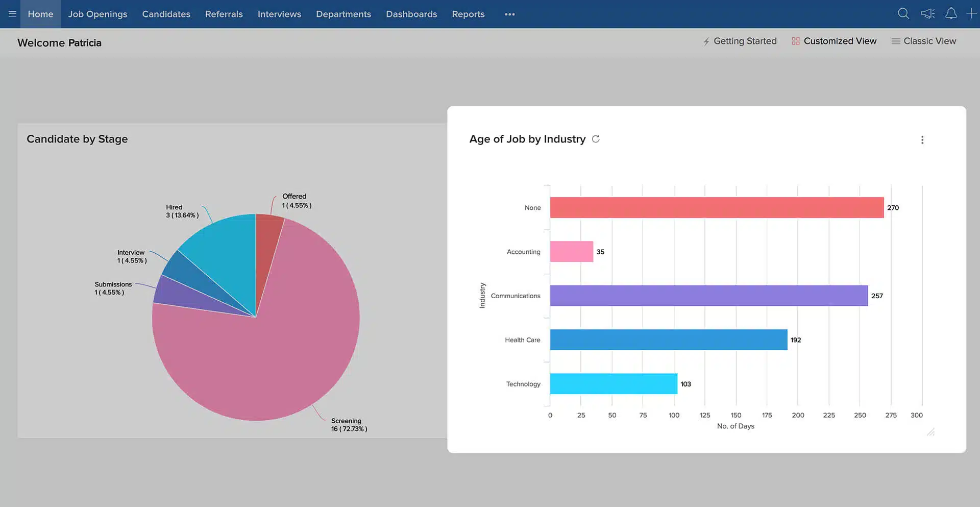Click the Getting Started lightning icon

point(706,41)
